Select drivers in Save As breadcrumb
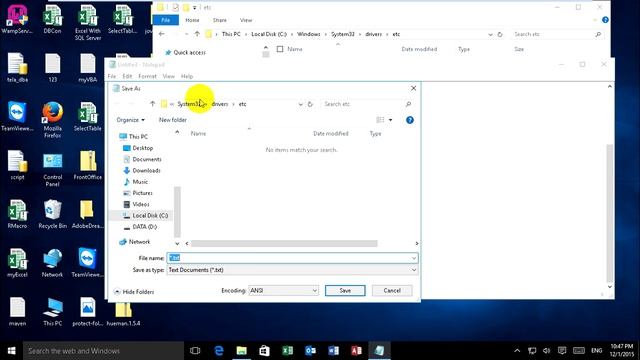 (220, 104)
